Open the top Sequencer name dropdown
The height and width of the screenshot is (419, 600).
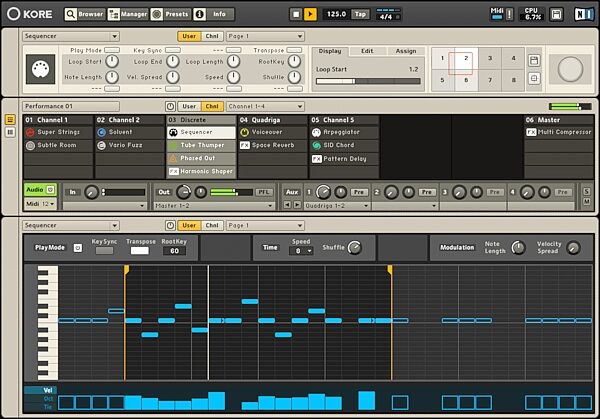point(71,36)
